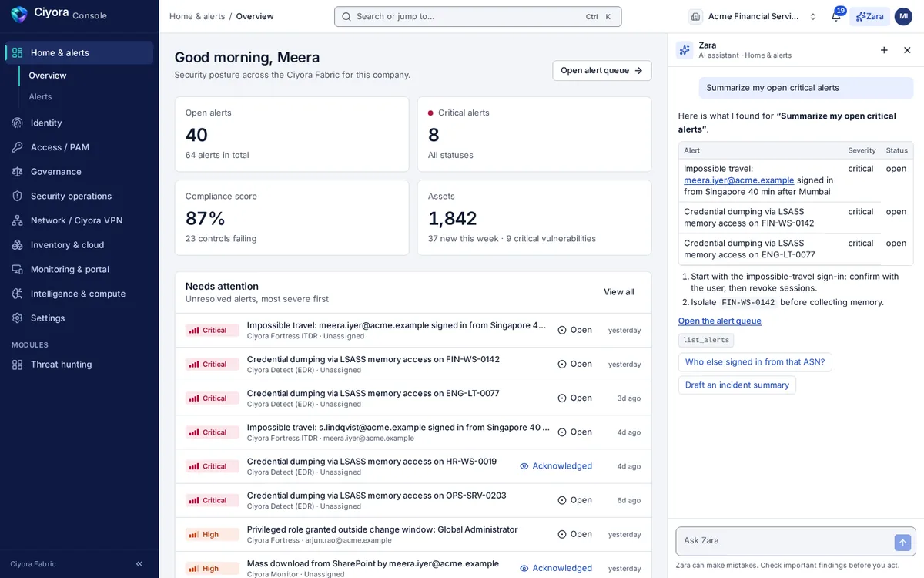Click the send arrow in Ask Zara box
This screenshot has width=924, height=578.
[902, 543]
